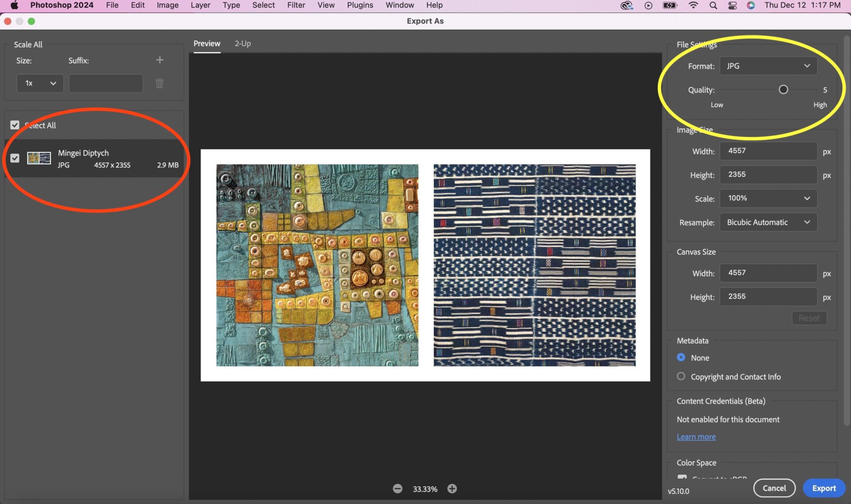851x504 pixels.
Task: Switch to the Preview tab
Action: 207,43
